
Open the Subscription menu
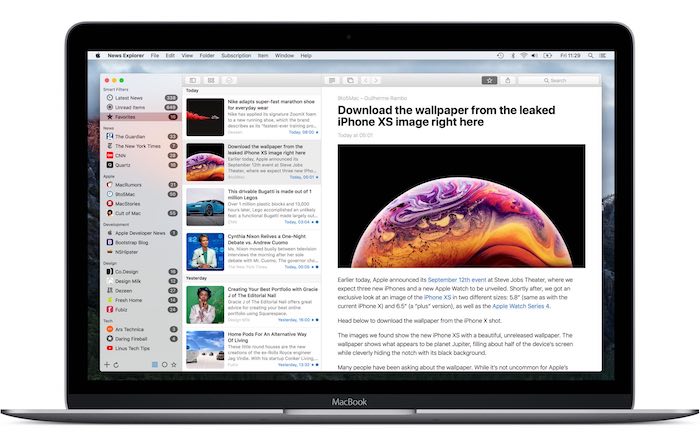(x=236, y=56)
